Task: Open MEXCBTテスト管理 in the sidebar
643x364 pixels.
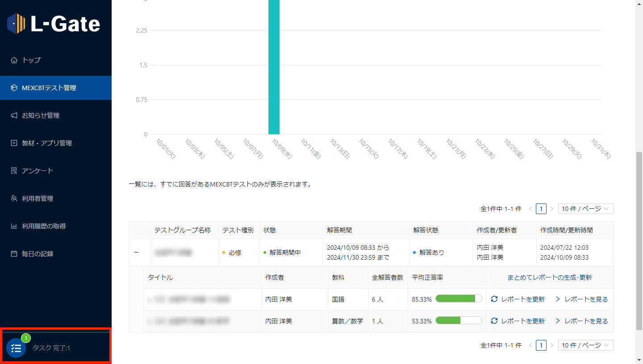Action: pyautogui.click(x=49, y=88)
